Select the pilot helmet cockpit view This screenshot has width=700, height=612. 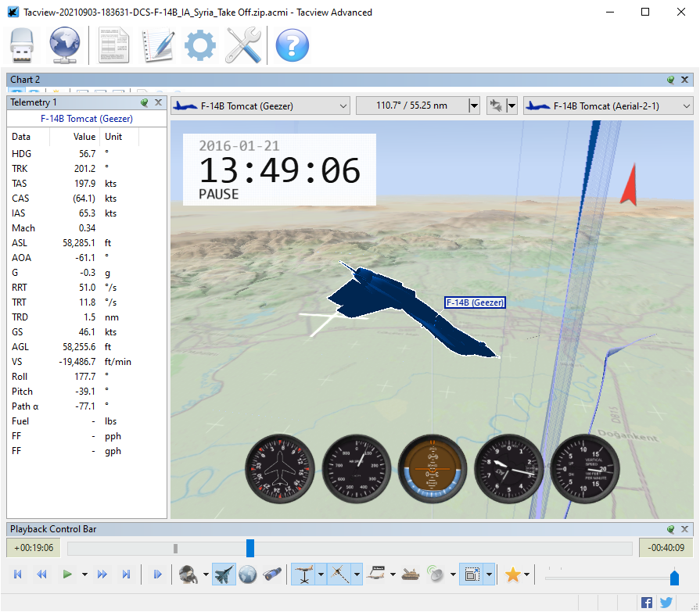coord(188,574)
